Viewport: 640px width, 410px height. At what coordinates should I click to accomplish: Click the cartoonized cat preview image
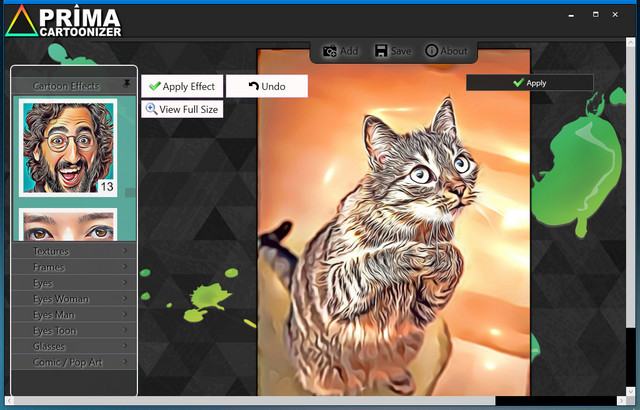coord(394,230)
